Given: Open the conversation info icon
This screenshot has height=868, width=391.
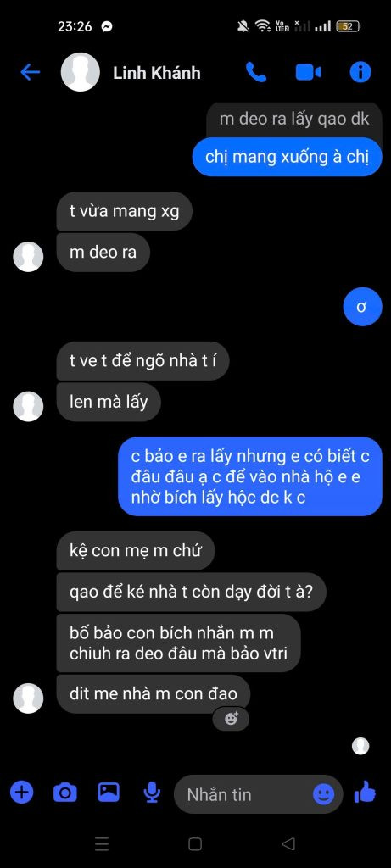Looking at the screenshot, I should [x=360, y=72].
